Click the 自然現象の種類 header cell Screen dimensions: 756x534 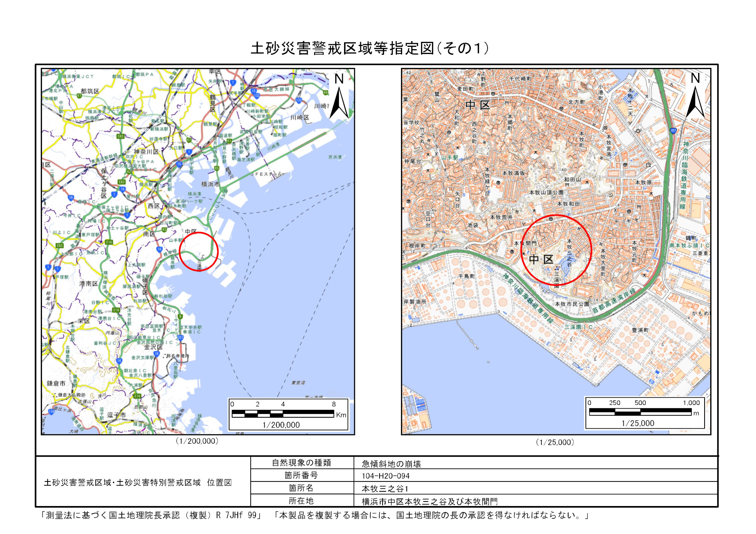click(302, 463)
